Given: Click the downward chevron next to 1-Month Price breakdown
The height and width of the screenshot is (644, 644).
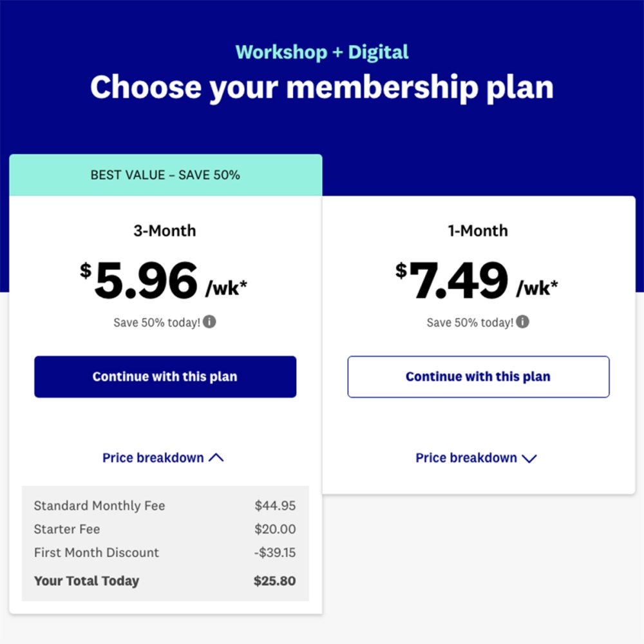Looking at the screenshot, I should [x=529, y=459].
